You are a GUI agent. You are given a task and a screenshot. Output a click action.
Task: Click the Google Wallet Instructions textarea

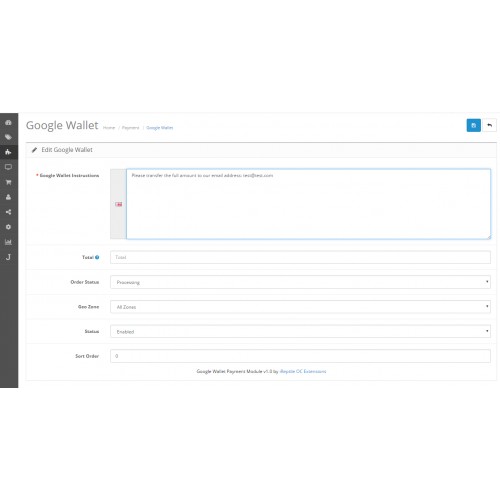pos(308,204)
